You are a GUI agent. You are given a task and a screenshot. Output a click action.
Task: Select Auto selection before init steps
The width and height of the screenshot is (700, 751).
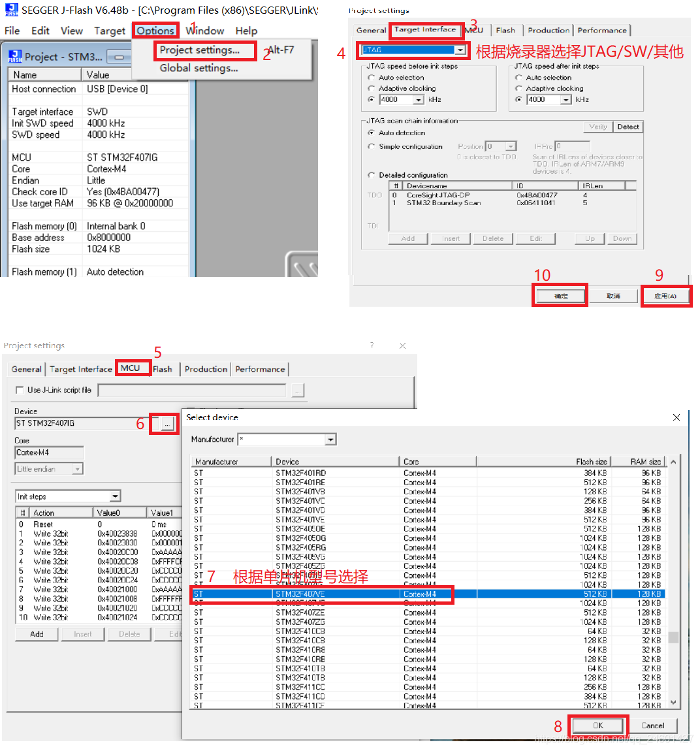pos(371,78)
